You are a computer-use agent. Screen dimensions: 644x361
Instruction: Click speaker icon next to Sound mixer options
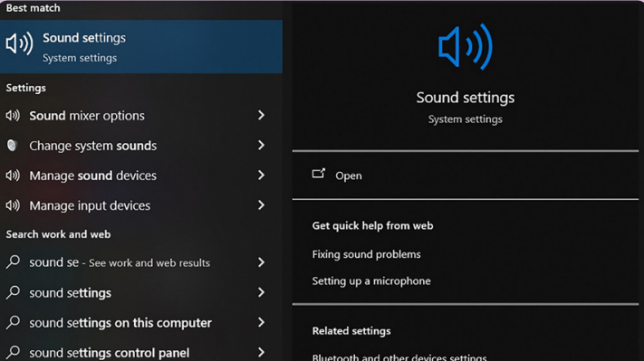coord(13,115)
